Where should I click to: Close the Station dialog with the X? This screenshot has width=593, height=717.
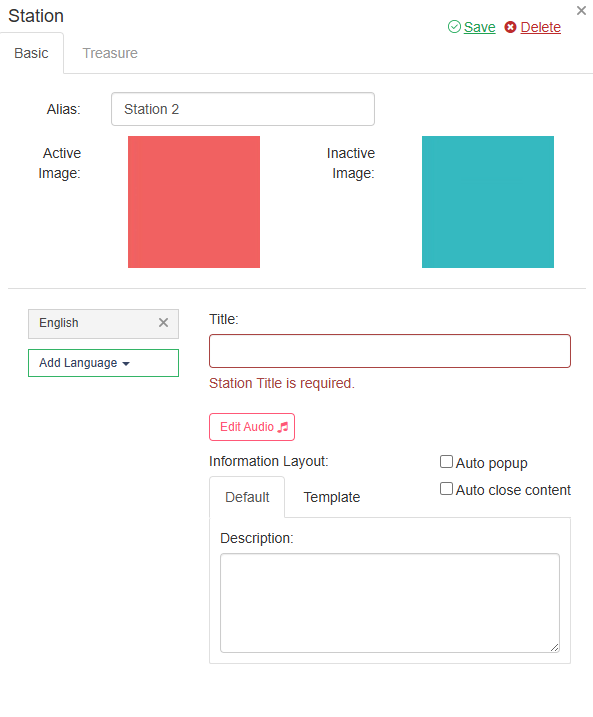[581, 11]
